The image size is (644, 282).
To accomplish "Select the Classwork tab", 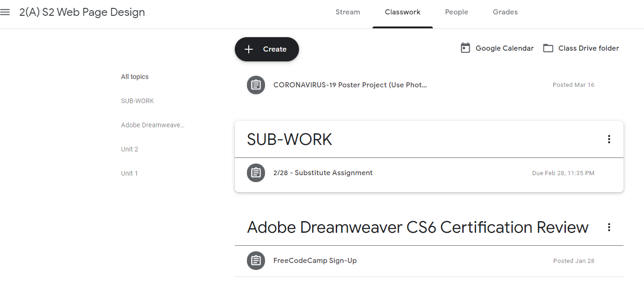I will click(402, 12).
